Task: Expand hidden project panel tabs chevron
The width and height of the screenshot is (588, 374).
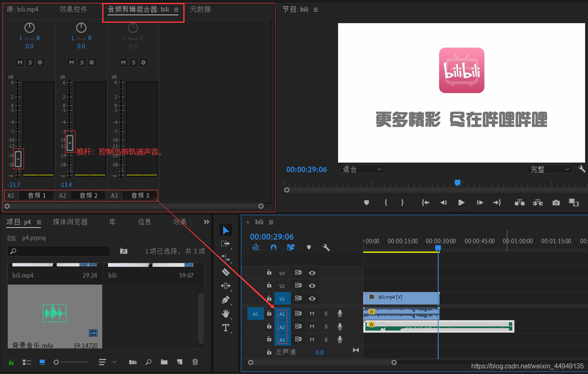Action: point(206,222)
